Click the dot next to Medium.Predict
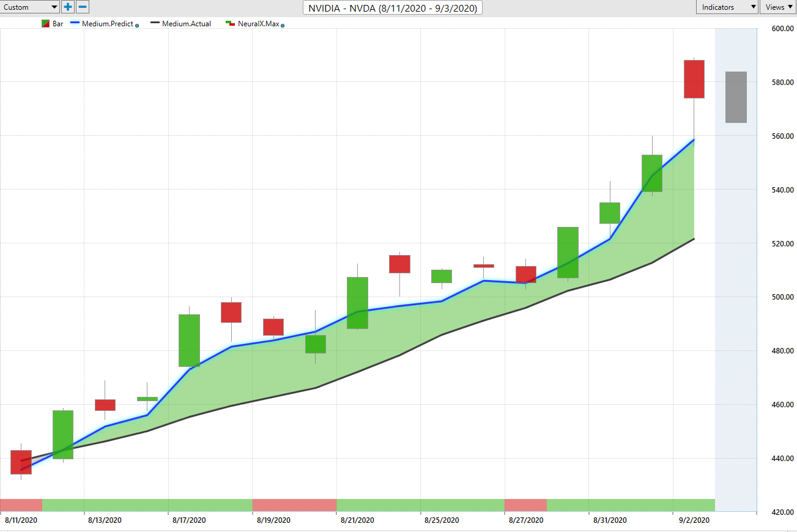The width and height of the screenshot is (797, 532). 136,26
